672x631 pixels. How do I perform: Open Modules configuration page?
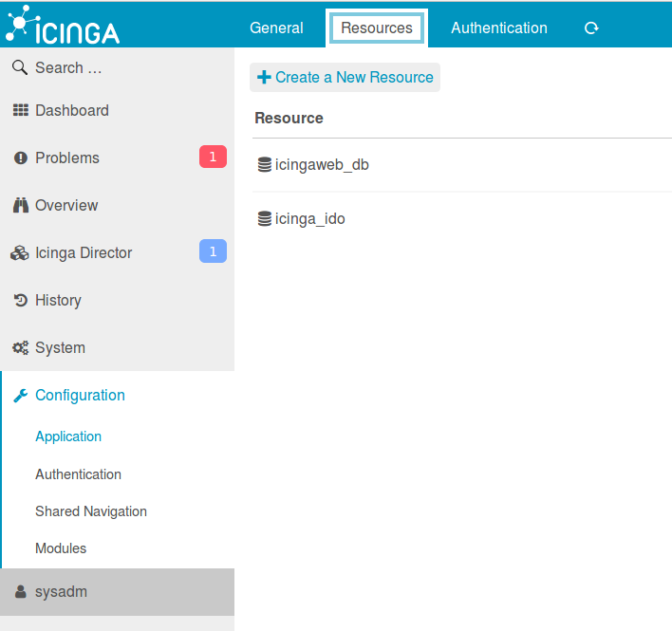coord(61,548)
